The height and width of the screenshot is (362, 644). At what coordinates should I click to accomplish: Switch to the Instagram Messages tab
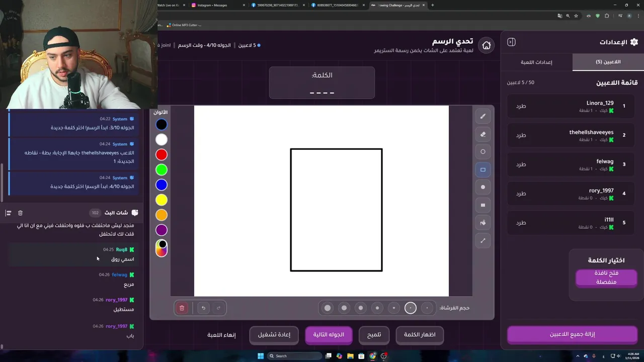coord(218,5)
